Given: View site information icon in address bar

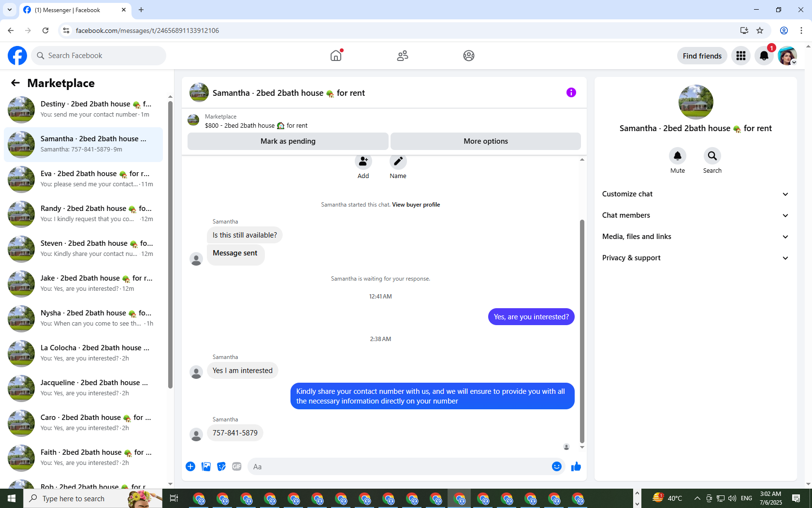Looking at the screenshot, I should (66, 30).
